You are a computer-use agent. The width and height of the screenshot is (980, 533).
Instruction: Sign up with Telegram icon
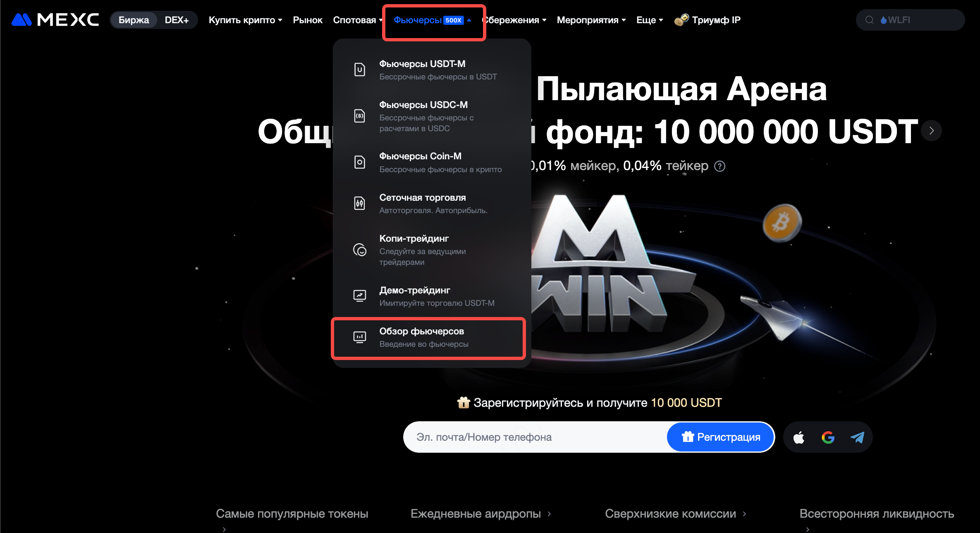tap(857, 437)
